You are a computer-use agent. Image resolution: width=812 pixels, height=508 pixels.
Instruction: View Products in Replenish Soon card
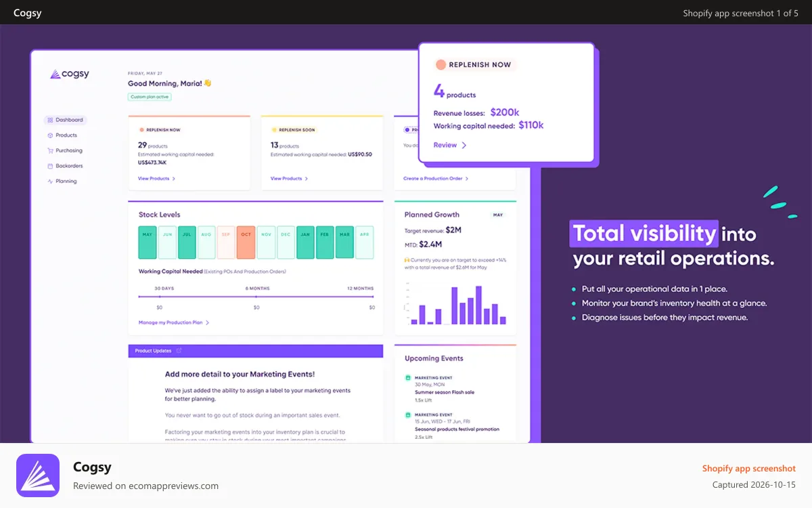click(x=289, y=179)
